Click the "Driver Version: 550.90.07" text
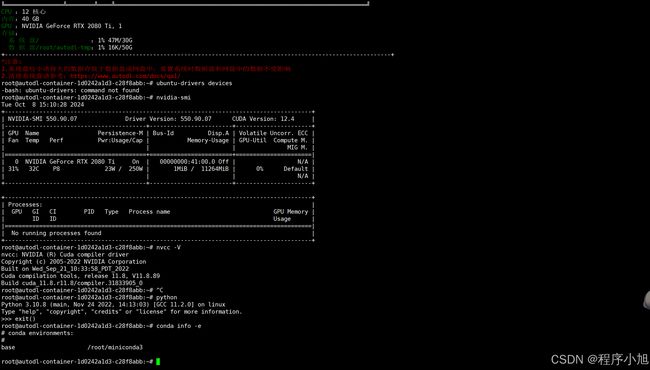 point(168,118)
